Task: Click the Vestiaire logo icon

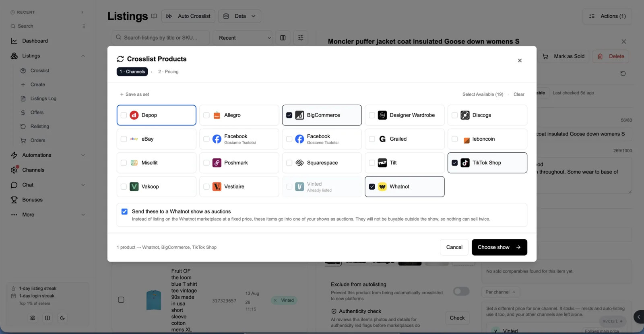Action: click(x=217, y=186)
